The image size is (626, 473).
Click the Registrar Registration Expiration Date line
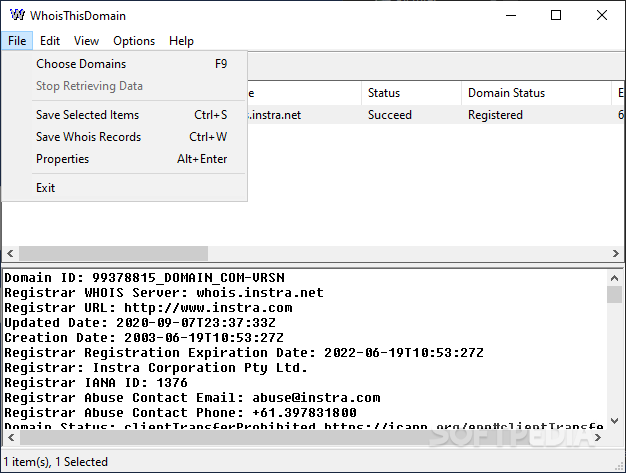(x=244, y=352)
